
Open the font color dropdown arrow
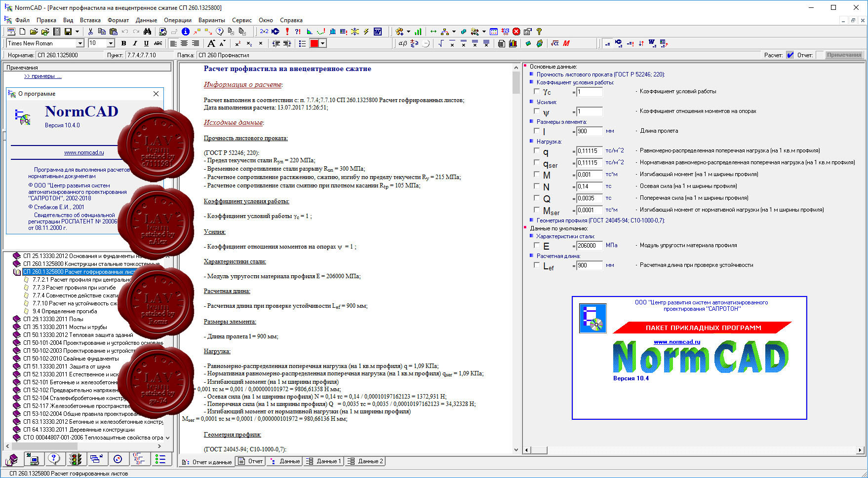323,43
